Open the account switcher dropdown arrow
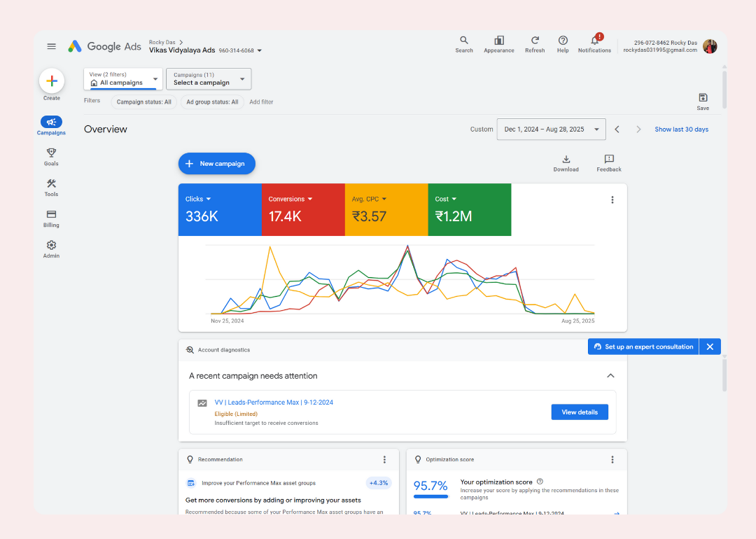 coord(260,50)
